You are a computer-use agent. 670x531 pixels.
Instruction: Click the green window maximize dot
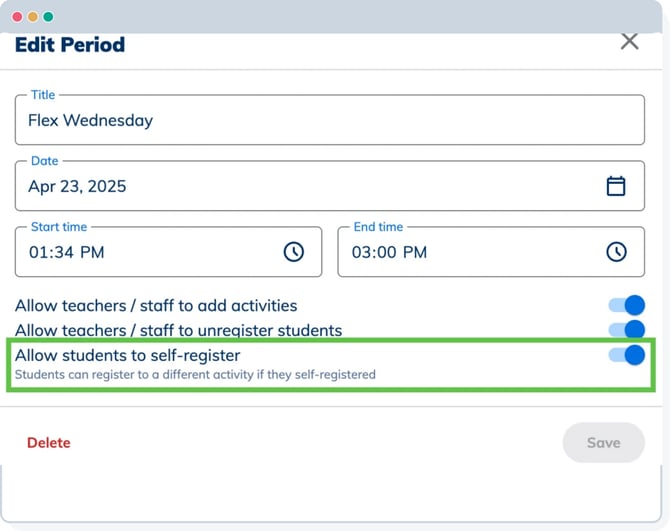(x=48, y=17)
